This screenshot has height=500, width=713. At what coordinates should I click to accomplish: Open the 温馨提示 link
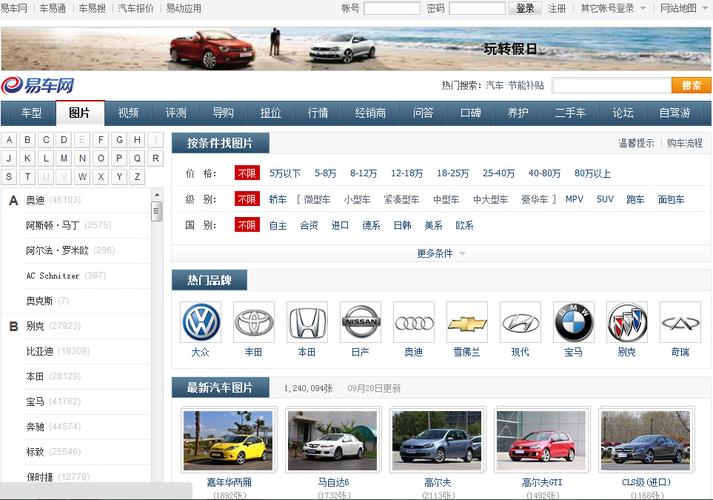tap(636, 143)
